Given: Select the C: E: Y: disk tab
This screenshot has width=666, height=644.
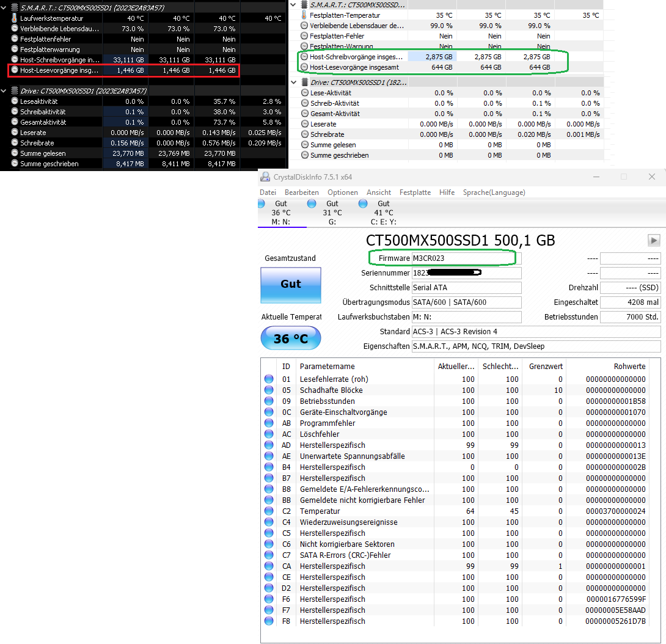Looking at the screenshot, I should click(x=383, y=213).
